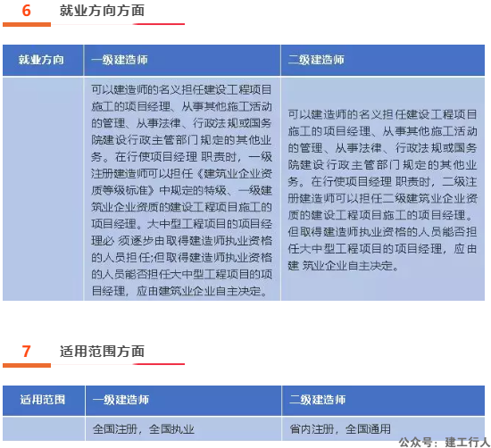Click the red underline below 就业方向方面
The image size is (491, 448).
click(159, 24)
